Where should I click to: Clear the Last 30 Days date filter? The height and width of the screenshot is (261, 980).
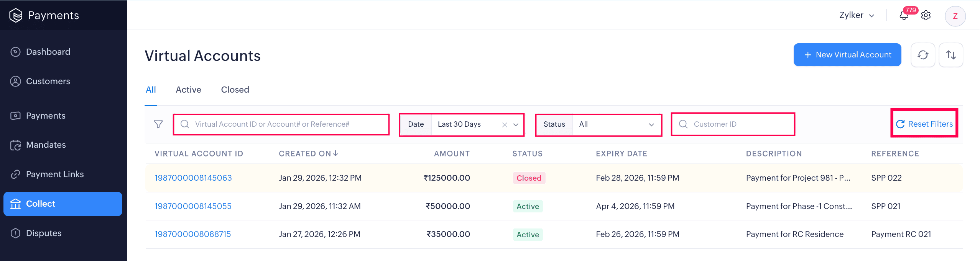coord(505,125)
